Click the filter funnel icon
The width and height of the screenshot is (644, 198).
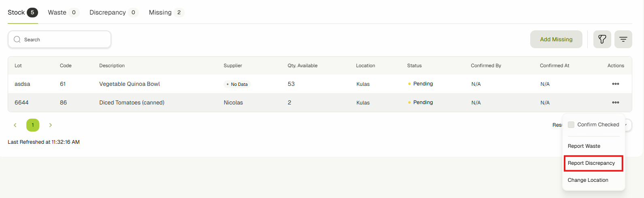pos(602,39)
